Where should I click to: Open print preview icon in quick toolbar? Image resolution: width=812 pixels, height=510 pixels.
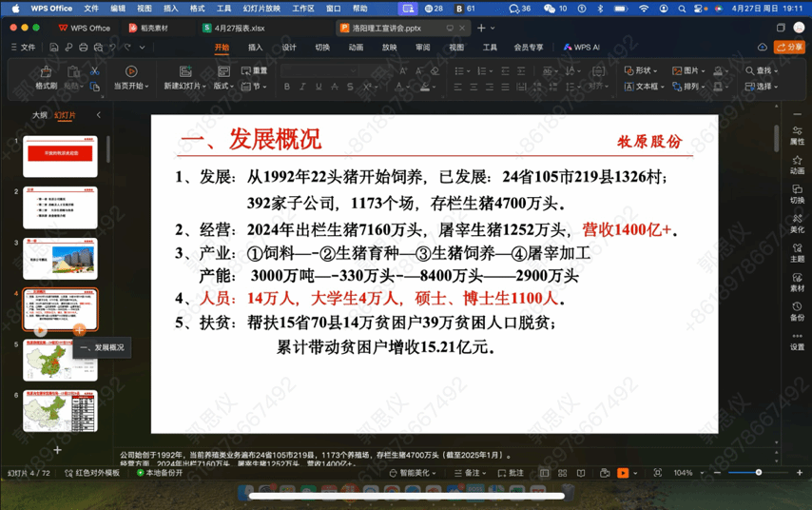click(x=98, y=48)
